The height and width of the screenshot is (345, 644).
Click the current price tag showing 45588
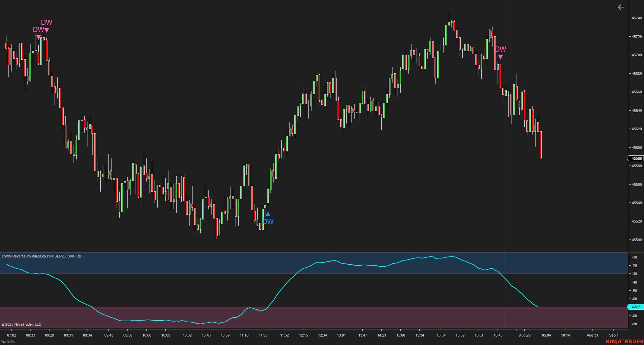636,158
